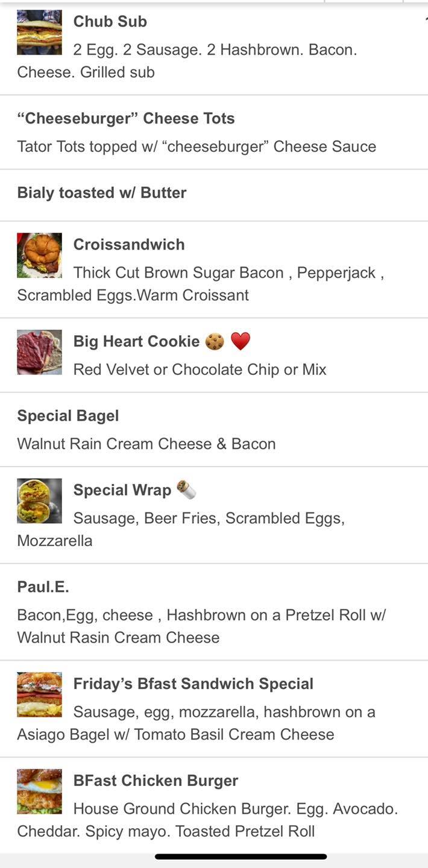Tap the Special Wrap ingredients description
Viewport: 428px width, 868px height.
pyautogui.click(x=209, y=518)
